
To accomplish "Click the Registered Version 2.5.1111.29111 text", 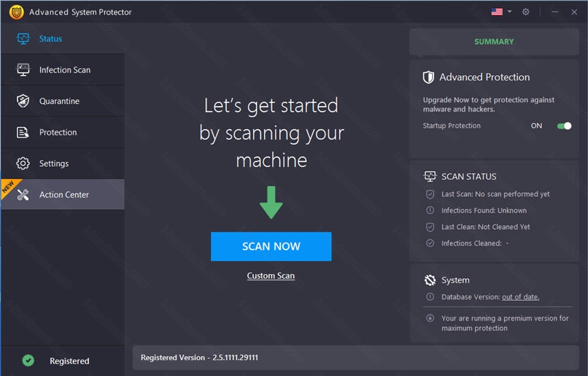I will tap(200, 358).
